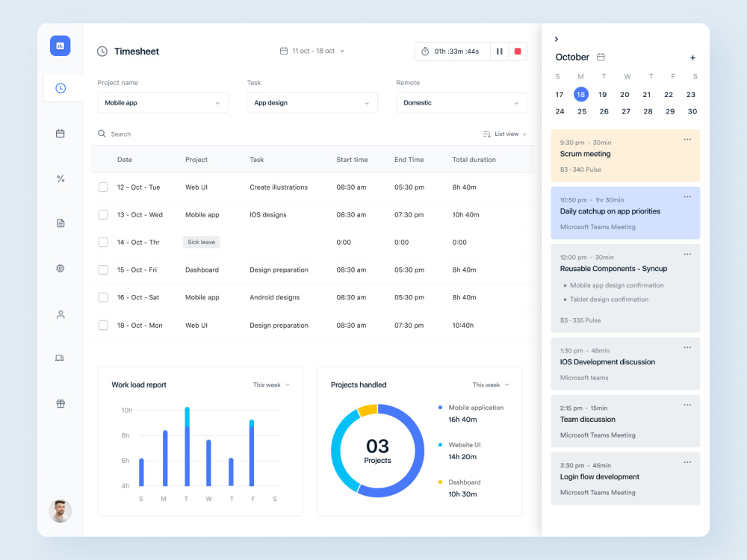Tick the 18 - Oct - Mon checkbox

[103, 326]
